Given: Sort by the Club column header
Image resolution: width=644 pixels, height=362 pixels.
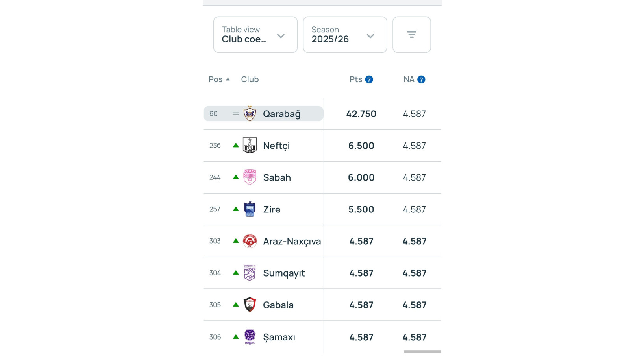Looking at the screenshot, I should point(250,79).
